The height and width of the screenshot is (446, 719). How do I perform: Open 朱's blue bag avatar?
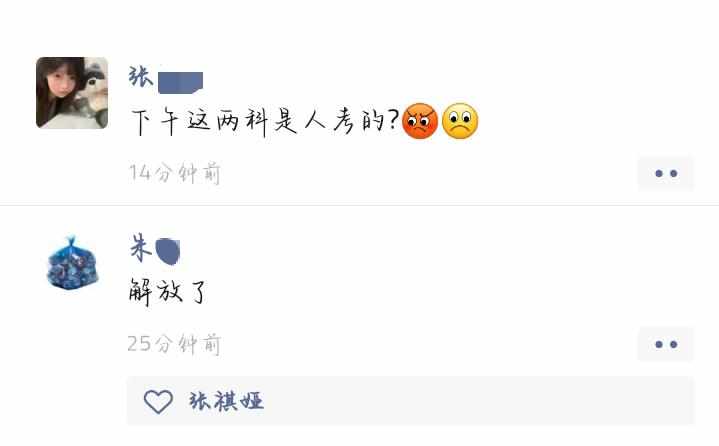click(72, 263)
